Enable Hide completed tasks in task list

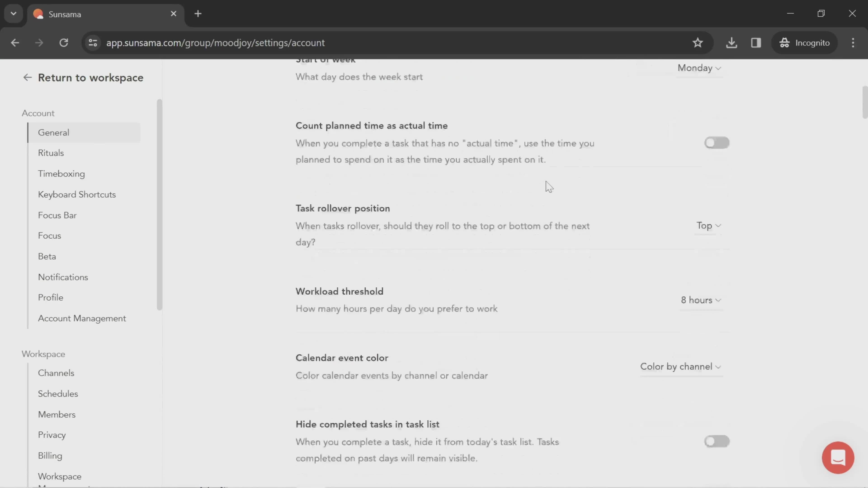[716, 441]
